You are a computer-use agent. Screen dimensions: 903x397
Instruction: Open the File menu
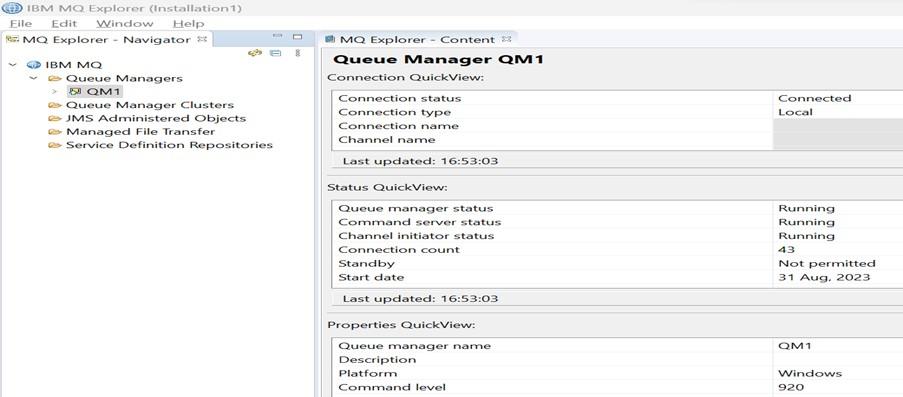coord(21,24)
